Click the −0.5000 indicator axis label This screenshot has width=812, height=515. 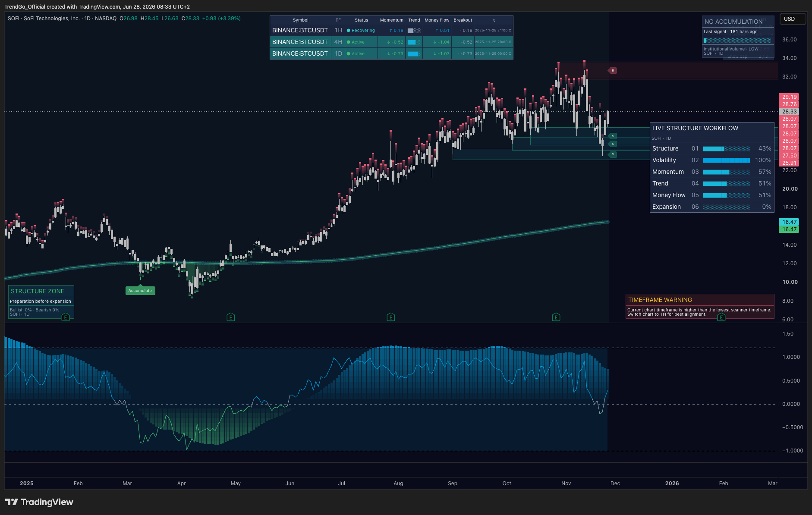[793, 427]
